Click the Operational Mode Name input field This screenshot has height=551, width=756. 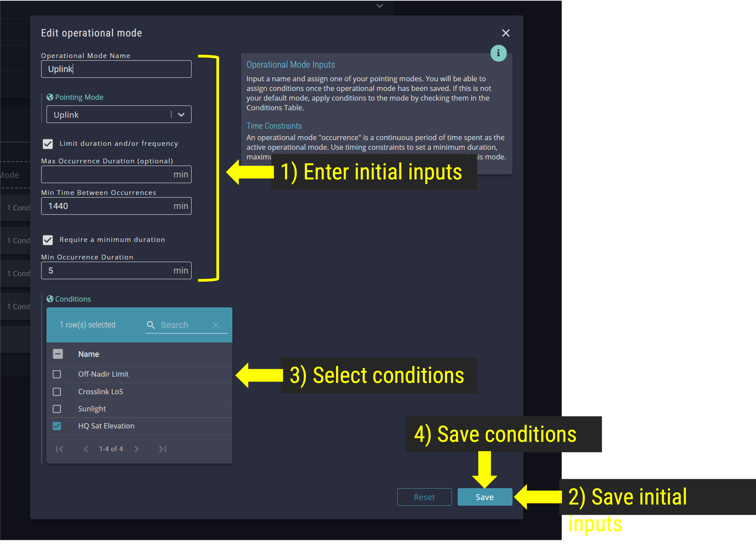pos(116,68)
